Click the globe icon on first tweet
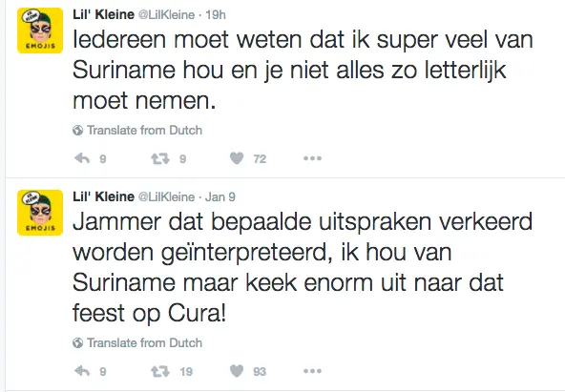Viewport: 565px width, 392px height. click(77, 131)
